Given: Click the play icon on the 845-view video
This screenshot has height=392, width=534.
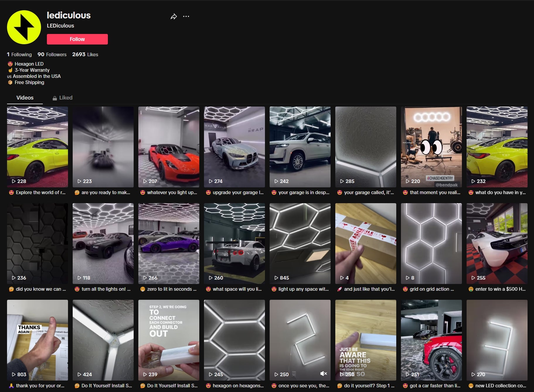Looking at the screenshot, I should point(276,278).
